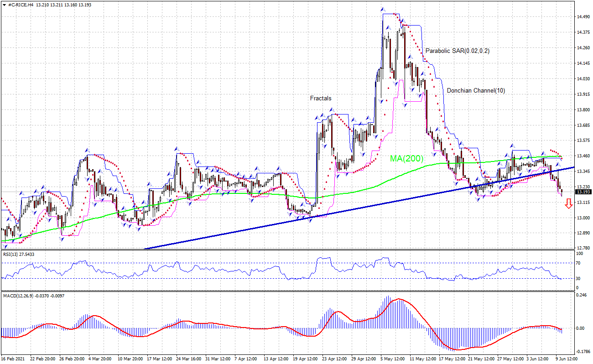593x364 pixels.
Task: Select the green MA(200) label
Action: 406,159
